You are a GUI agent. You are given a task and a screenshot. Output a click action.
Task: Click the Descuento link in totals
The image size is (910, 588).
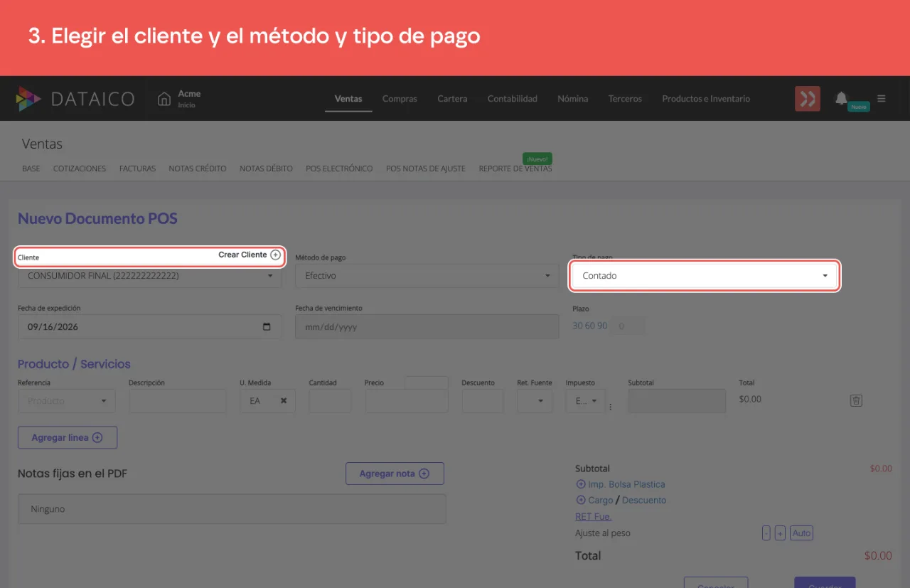pos(644,501)
